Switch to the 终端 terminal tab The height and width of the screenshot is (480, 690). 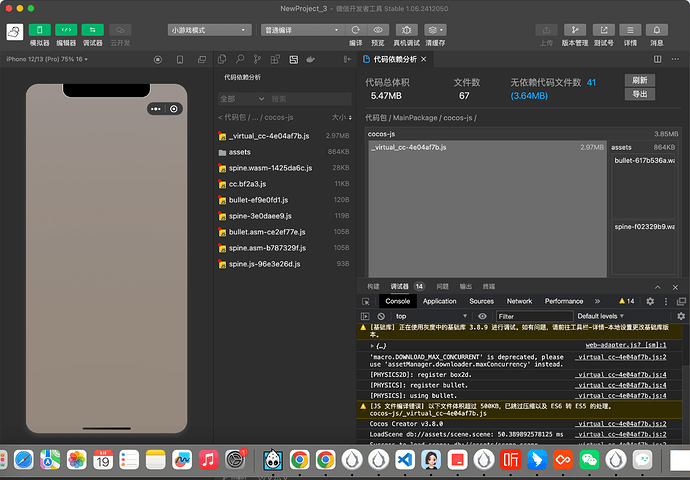[x=489, y=286]
